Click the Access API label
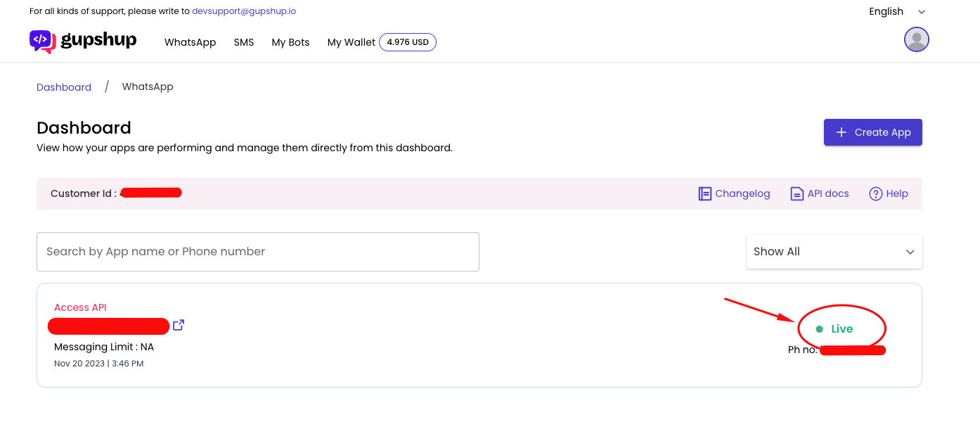The image size is (980, 441). pyautogui.click(x=80, y=307)
